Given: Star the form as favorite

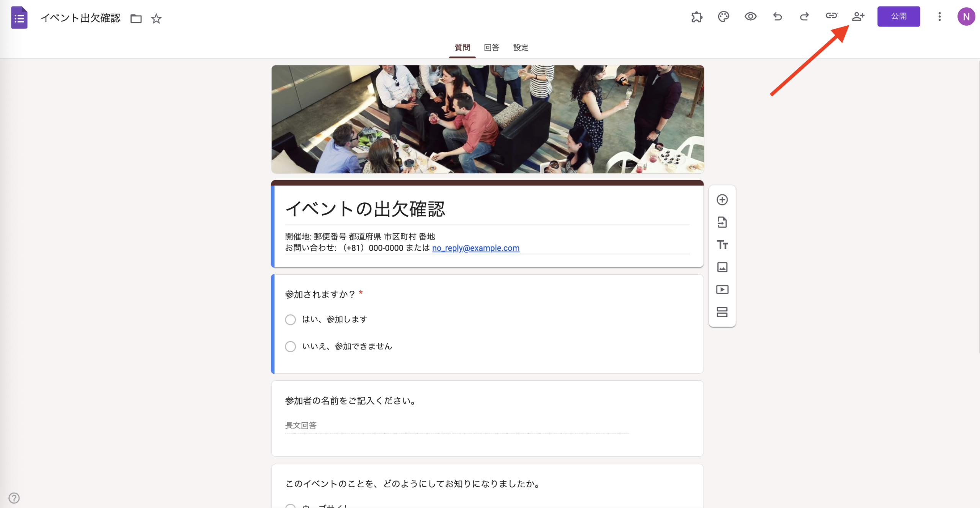Looking at the screenshot, I should 156,18.
